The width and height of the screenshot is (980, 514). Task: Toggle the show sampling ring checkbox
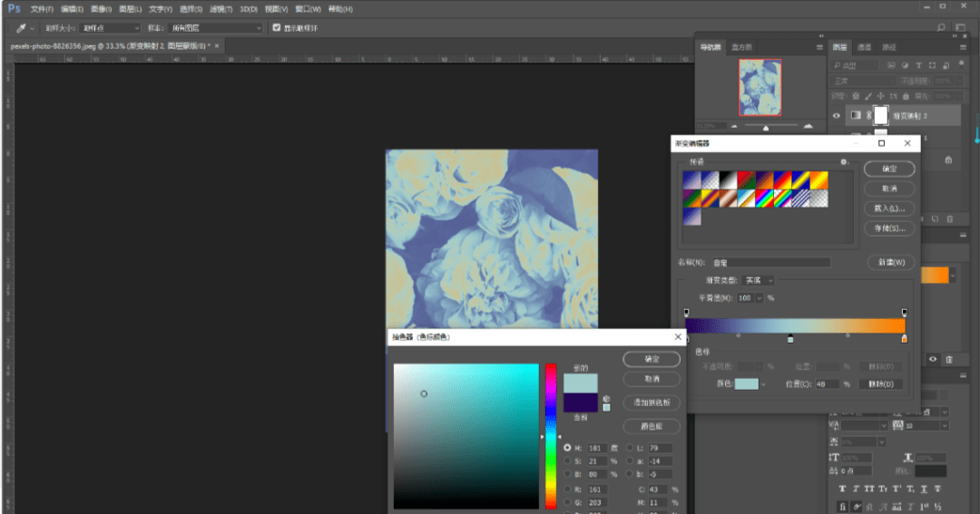click(276, 27)
